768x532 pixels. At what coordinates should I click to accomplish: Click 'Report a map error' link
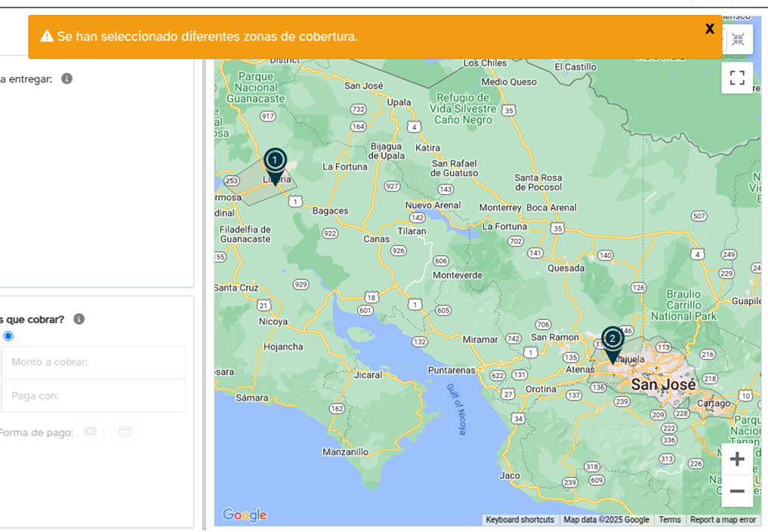(x=723, y=520)
